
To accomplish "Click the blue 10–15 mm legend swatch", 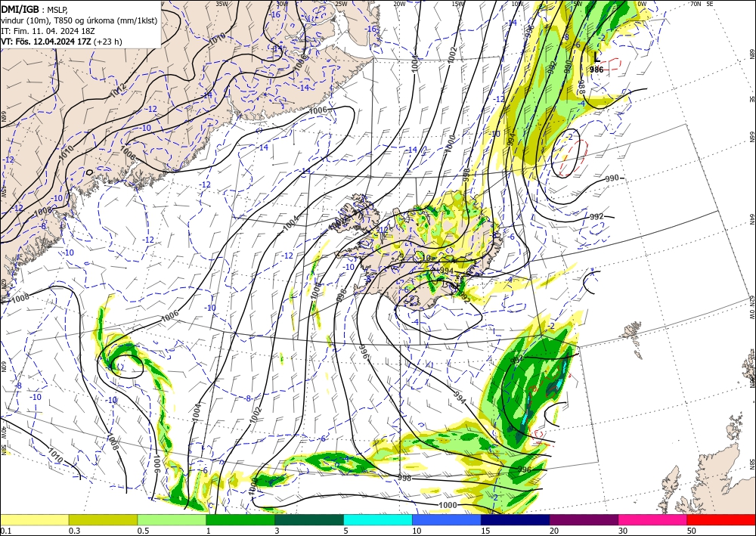I will (x=447, y=520).
